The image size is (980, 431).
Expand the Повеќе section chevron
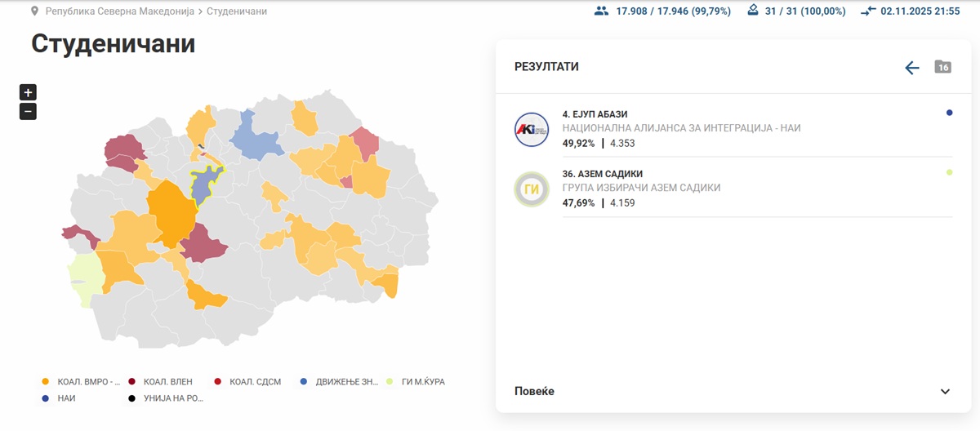coord(945,392)
